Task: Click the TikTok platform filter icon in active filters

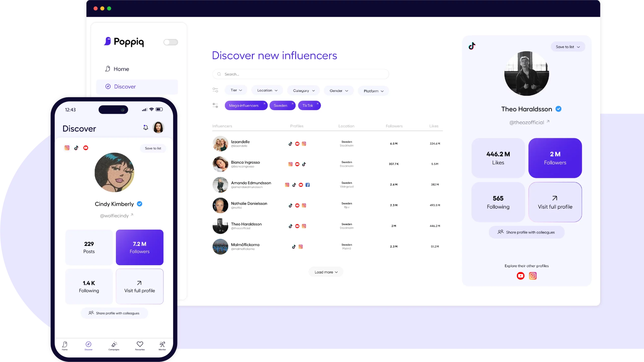Action: pos(308,105)
